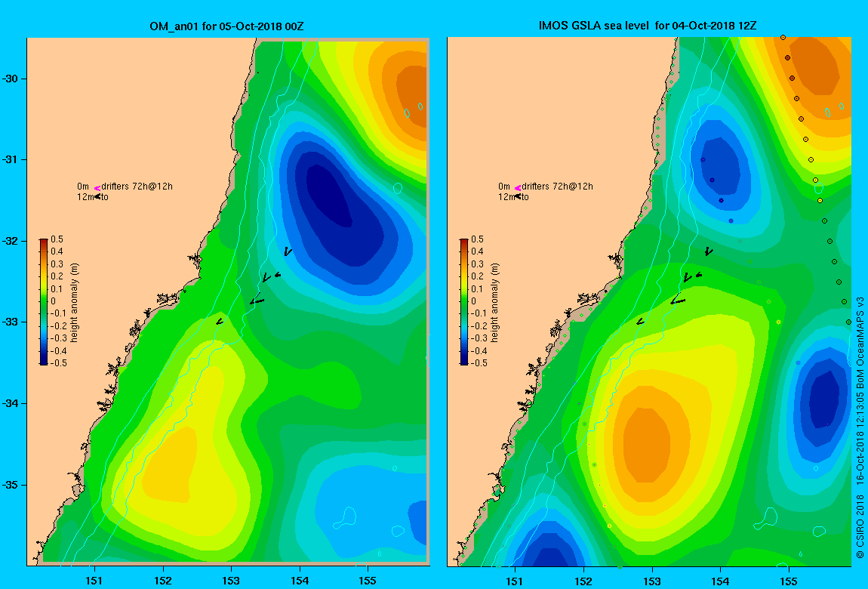Click the title 'IMOS GSLA sea level for 04-Oct-2018 12Z'
The height and width of the screenshot is (589, 868).
[648, 26]
